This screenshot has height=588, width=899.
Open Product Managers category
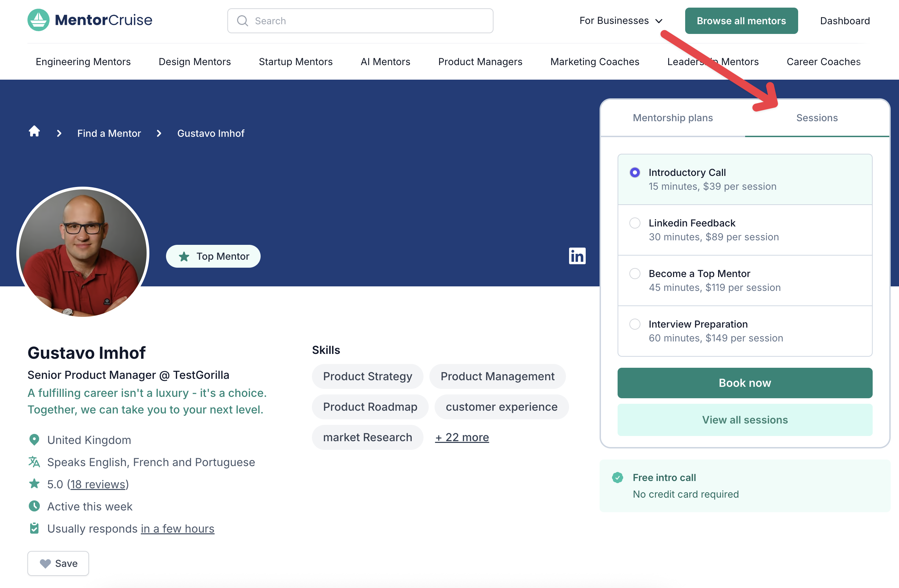click(480, 62)
